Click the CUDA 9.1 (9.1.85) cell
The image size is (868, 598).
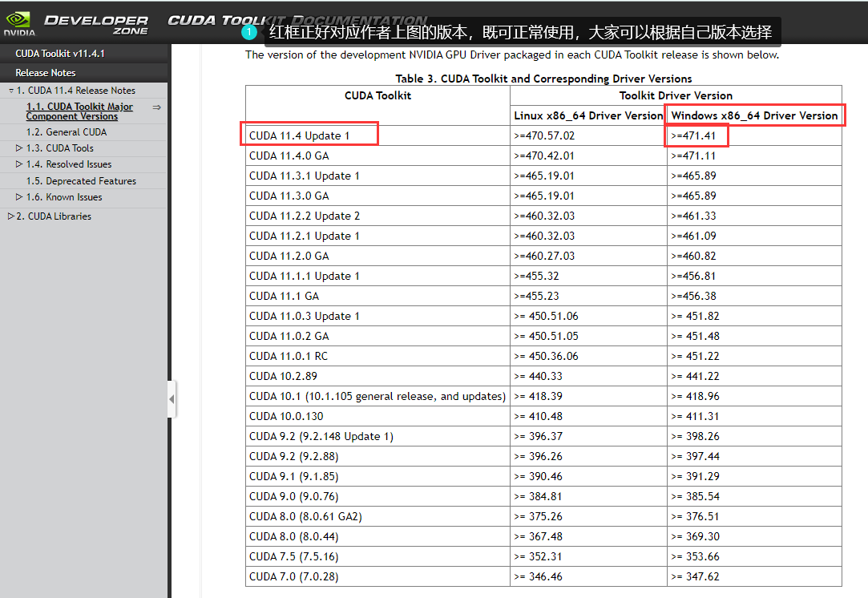pyautogui.click(x=377, y=476)
